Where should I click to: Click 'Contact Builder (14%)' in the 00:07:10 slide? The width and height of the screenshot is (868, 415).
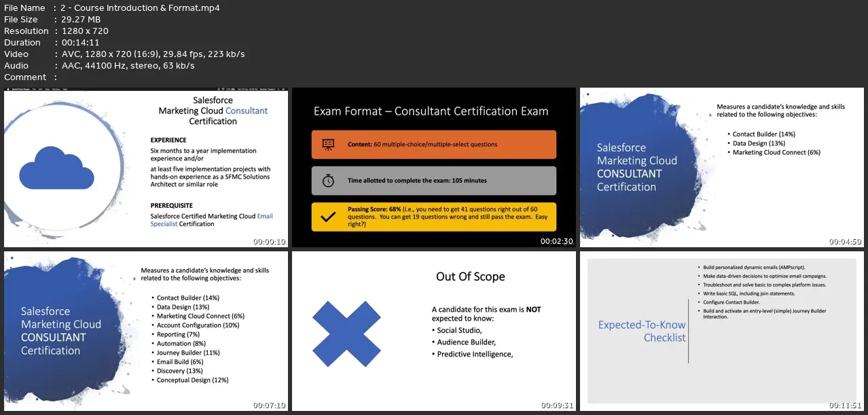[188, 297]
